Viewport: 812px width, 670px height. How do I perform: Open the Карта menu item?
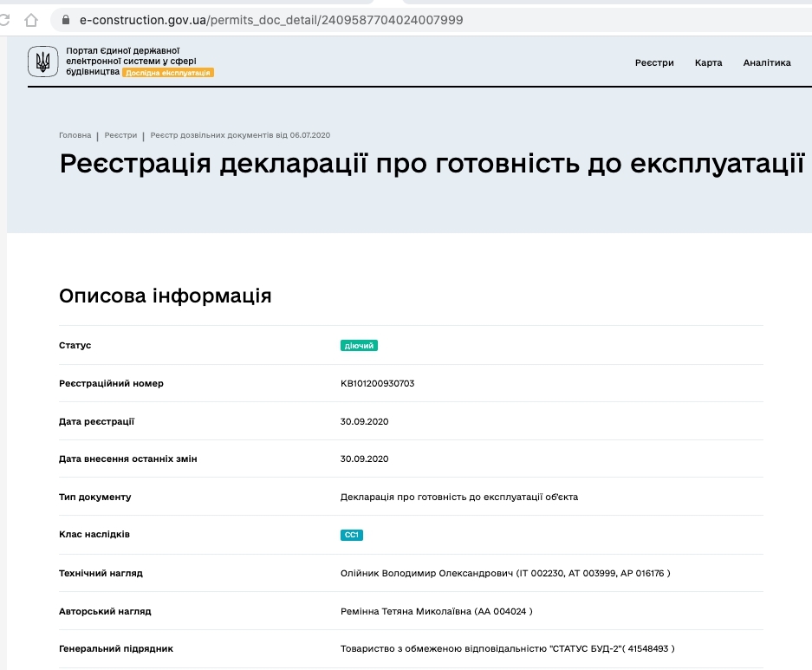pyautogui.click(x=708, y=62)
